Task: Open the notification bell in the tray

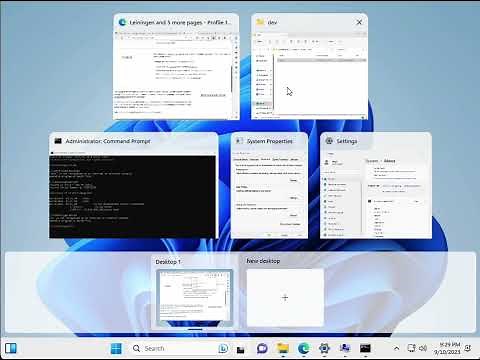Action: 468,348
